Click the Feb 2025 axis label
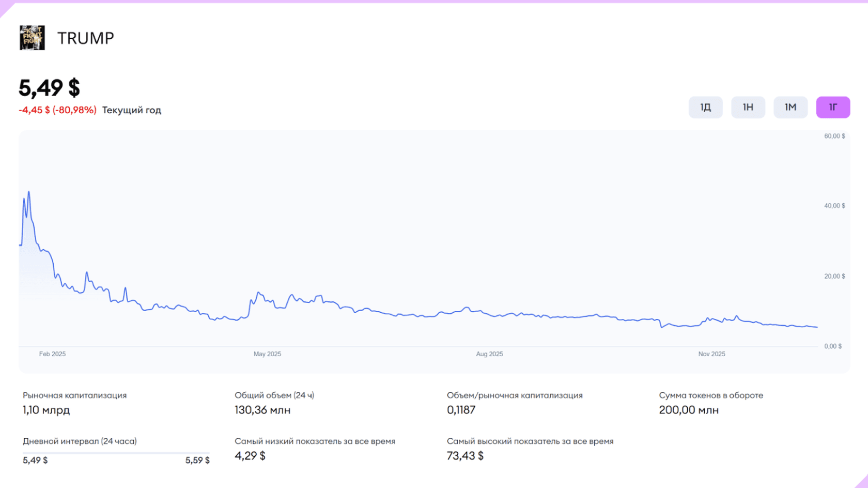This screenshot has height=488, width=868. pyautogui.click(x=52, y=354)
